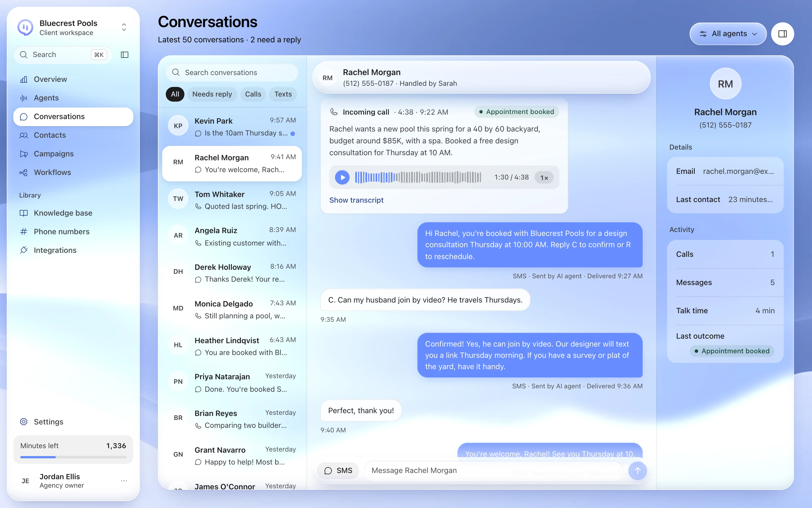Change playback speed from 1x
Image resolution: width=812 pixels, height=508 pixels.
coord(544,178)
